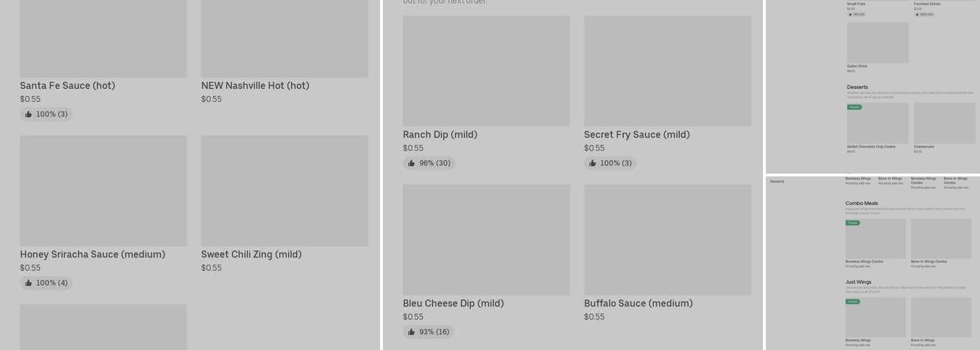Image resolution: width=980 pixels, height=350 pixels.
Task: Select Desserts category in the left sidebar
Action: [x=777, y=181]
